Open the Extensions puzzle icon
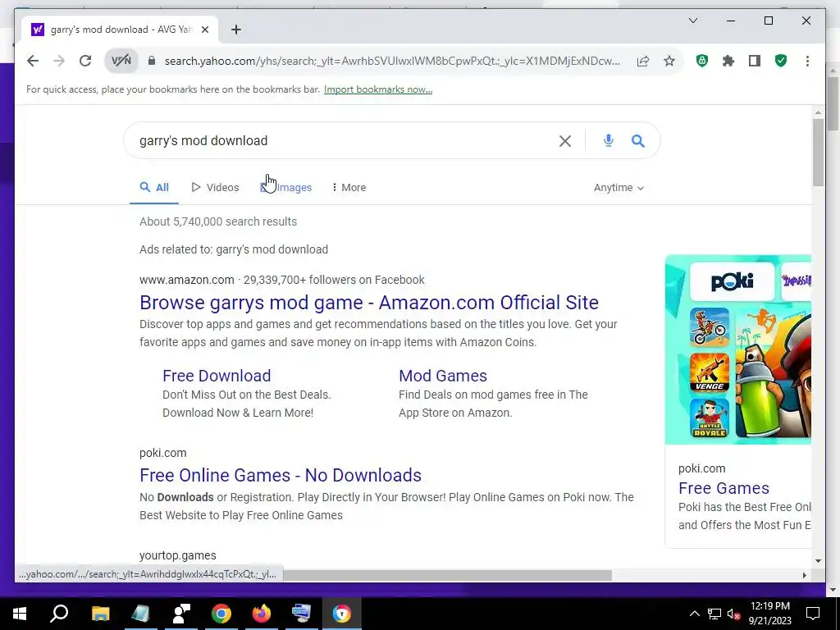This screenshot has height=630, width=840. 728,61
